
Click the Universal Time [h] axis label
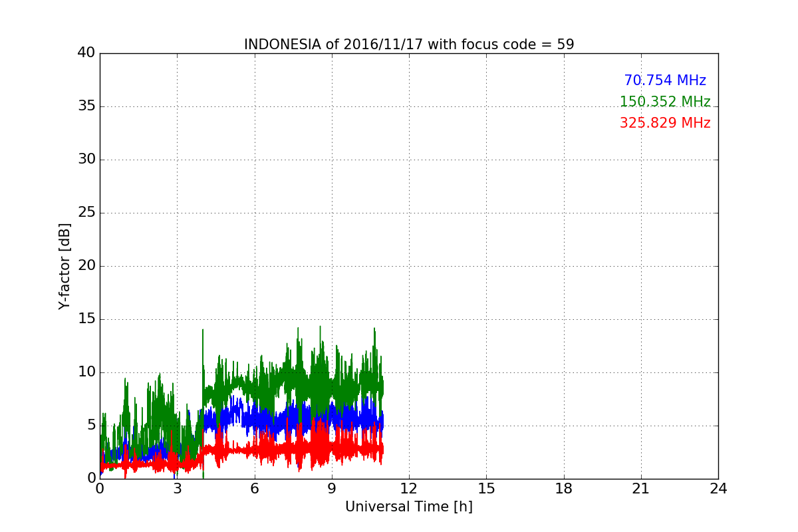409,507
